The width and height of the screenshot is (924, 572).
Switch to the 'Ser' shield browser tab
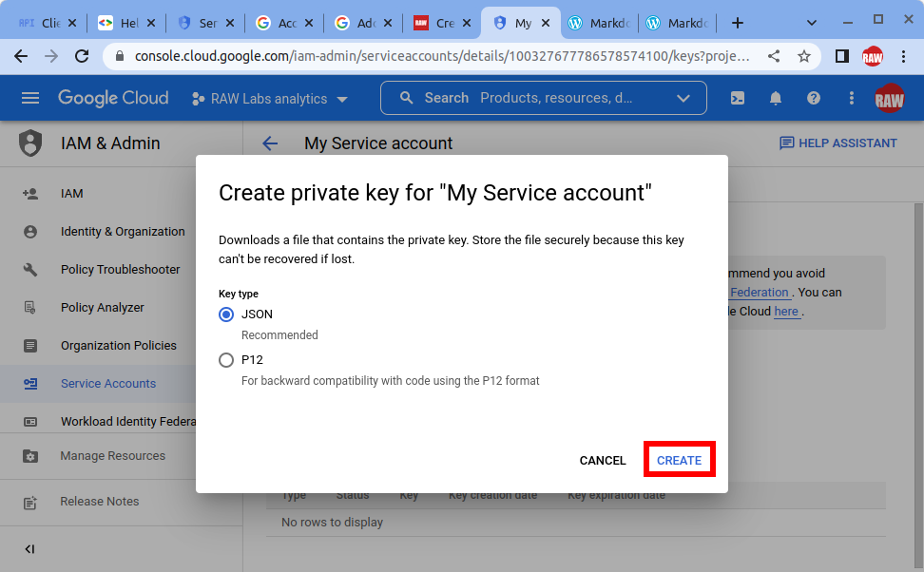tap(205, 23)
